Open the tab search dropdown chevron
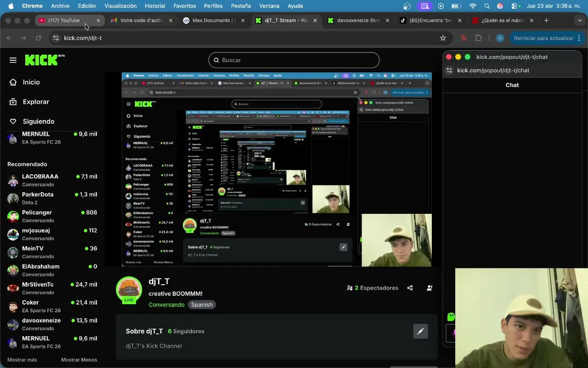This screenshot has width=588, height=368. coord(580,20)
